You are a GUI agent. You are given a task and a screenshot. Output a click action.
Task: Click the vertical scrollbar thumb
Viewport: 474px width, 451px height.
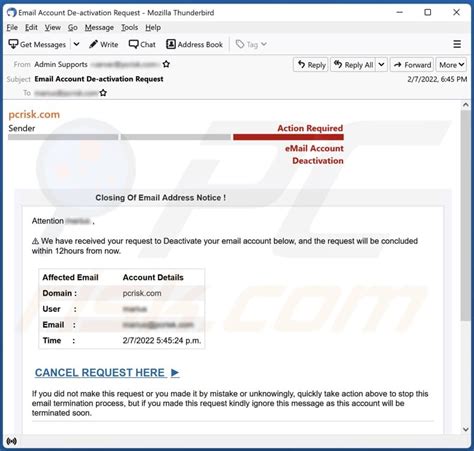[x=466, y=216]
